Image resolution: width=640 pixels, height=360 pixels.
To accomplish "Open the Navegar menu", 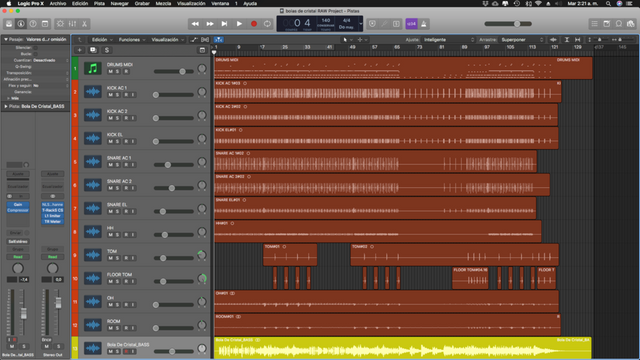I will click(120, 3).
